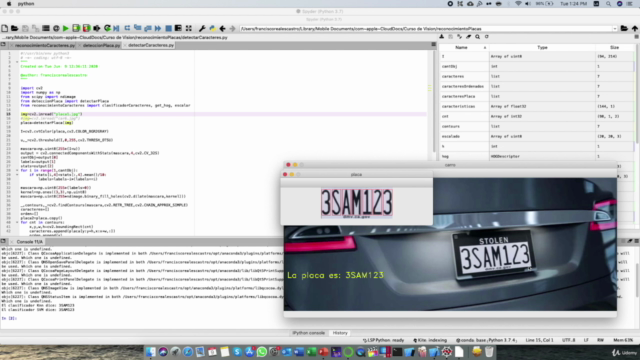Click the placa image window title
The width and height of the screenshot is (640, 360).
pyautogui.click(x=356, y=174)
